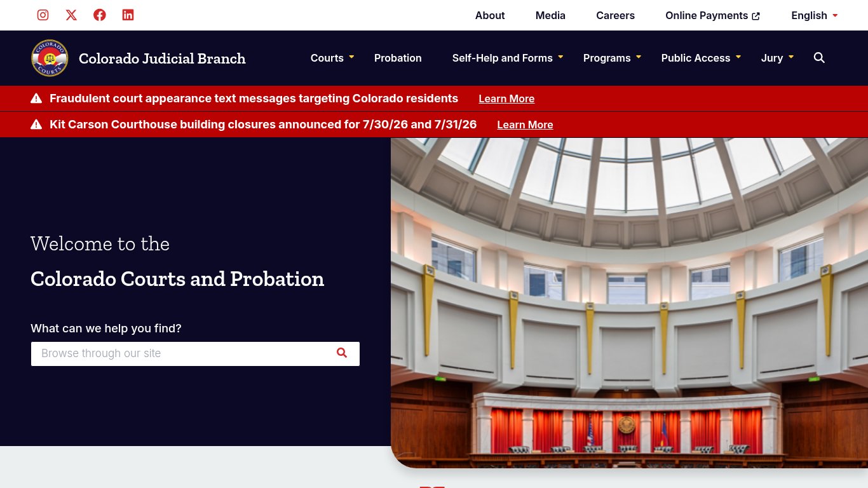Click the Colorado Courts seal logo
The width and height of the screenshot is (868, 488).
coord(50,58)
